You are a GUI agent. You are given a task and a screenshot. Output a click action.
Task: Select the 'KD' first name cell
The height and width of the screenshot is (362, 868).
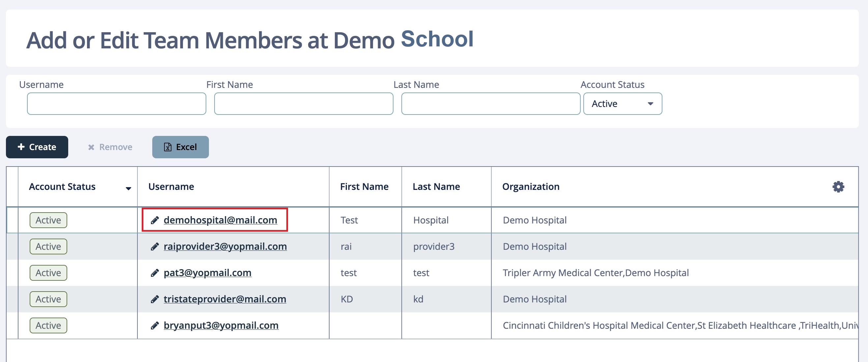coord(365,299)
